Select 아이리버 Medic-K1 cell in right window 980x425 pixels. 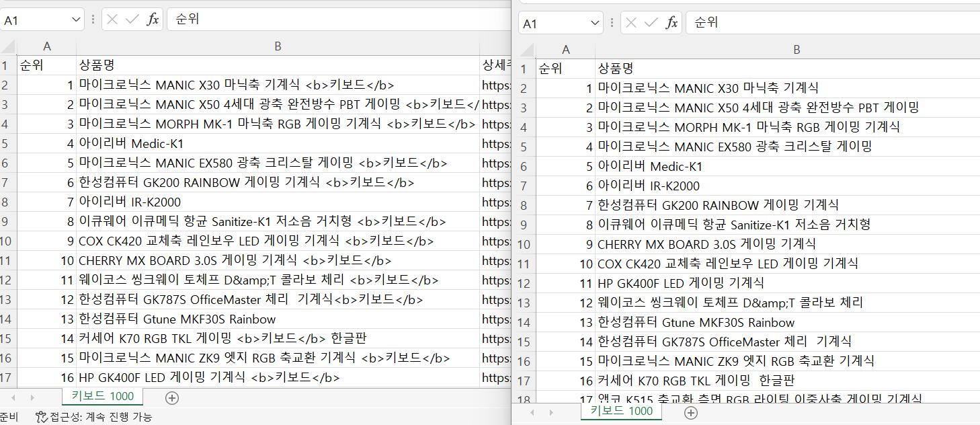(x=787, y=166)
